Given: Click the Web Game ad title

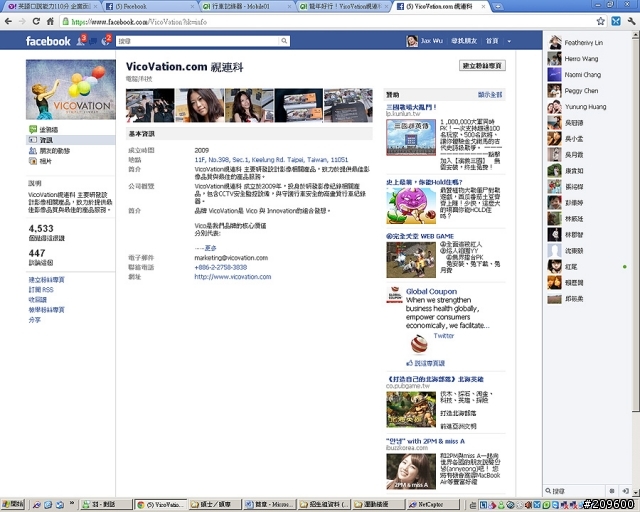Looking at the screenshot, I should pyautogui.click(x=420, y=236).
